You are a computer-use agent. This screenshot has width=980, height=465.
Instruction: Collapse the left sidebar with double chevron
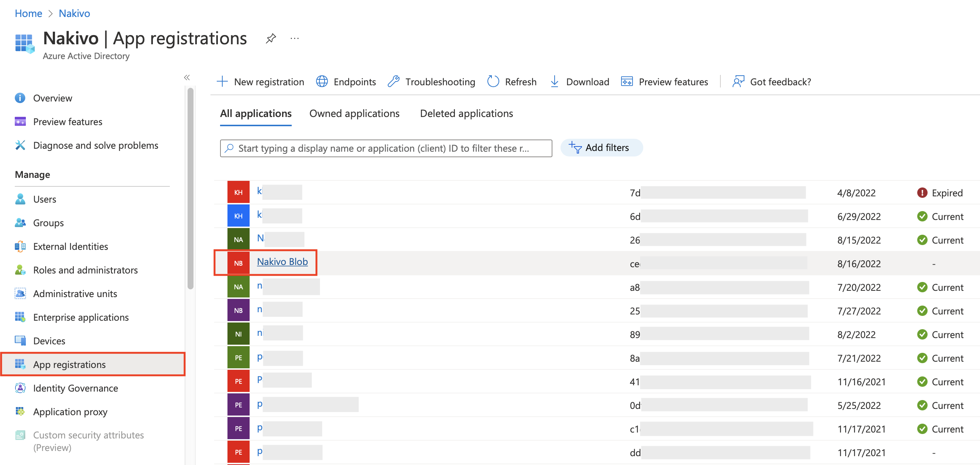pyautogui.click(x=187, y=77)
